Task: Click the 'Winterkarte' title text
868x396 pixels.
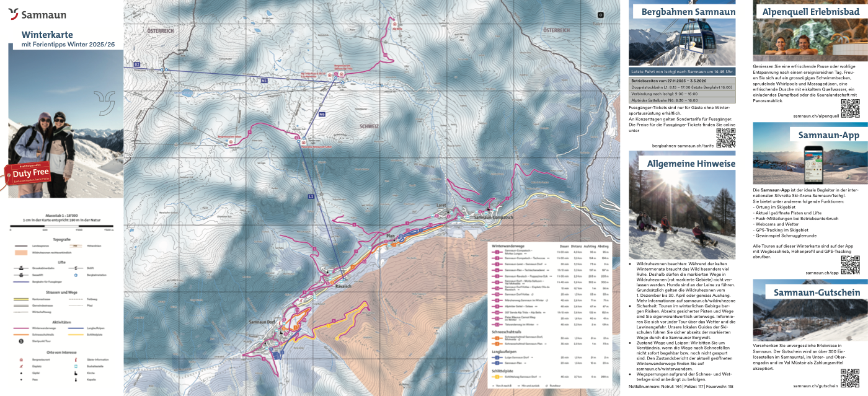Action: 47,35
